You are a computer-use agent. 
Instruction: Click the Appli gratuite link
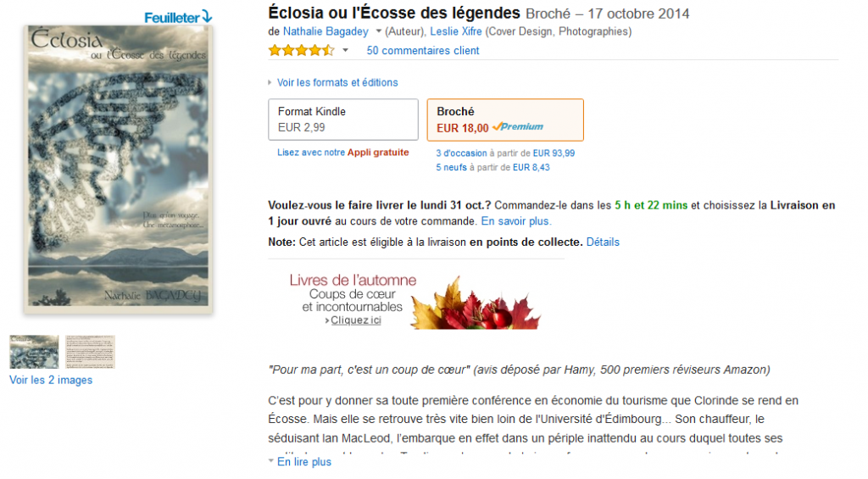coord(378,153)
